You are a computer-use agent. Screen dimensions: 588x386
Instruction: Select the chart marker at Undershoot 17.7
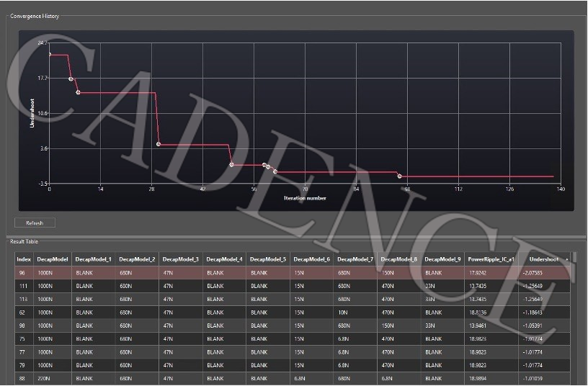click(71, 78)
